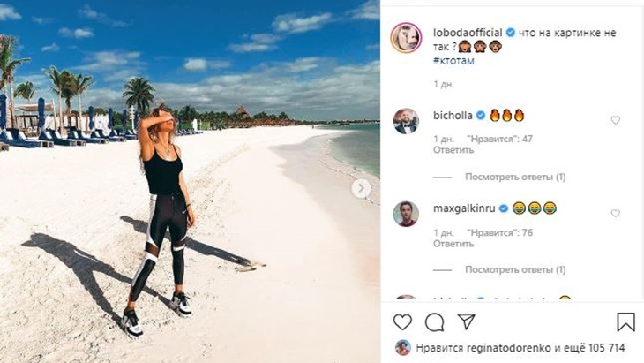Open maxgalkinru's avatar
The image size is (644, 363).
click(406, 215)
